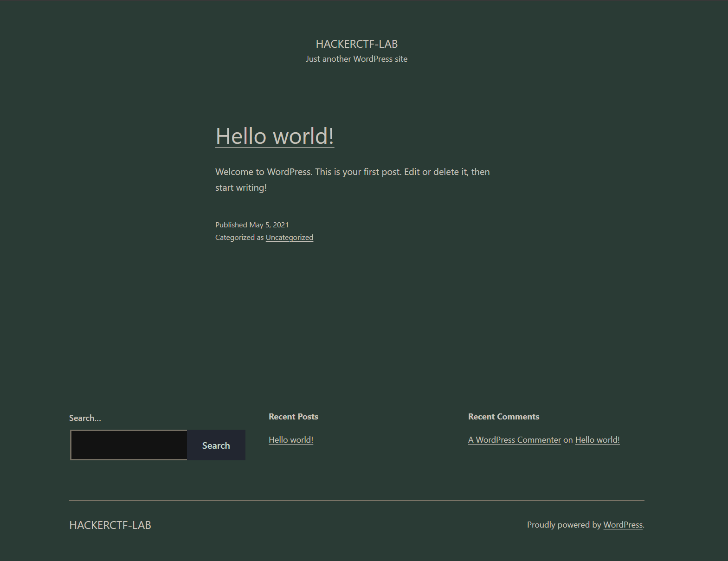Focus the search text input field

click(129, 445)
